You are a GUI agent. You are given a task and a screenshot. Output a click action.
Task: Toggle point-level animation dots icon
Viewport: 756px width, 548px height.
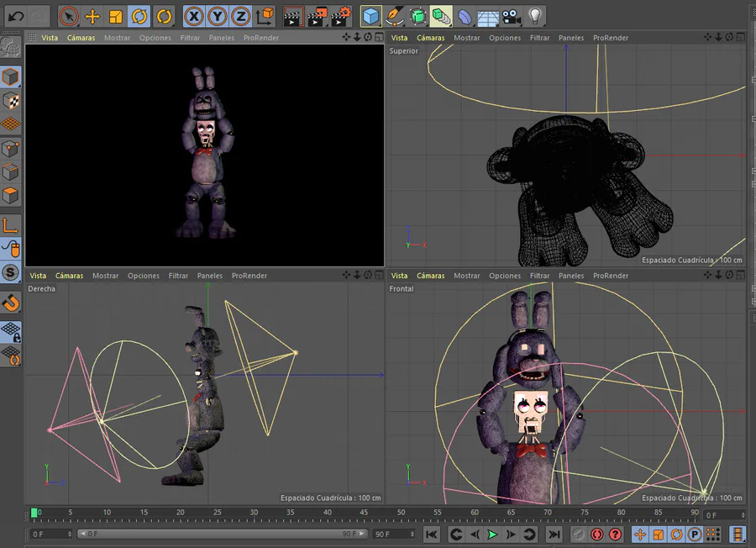coord(712,534)
